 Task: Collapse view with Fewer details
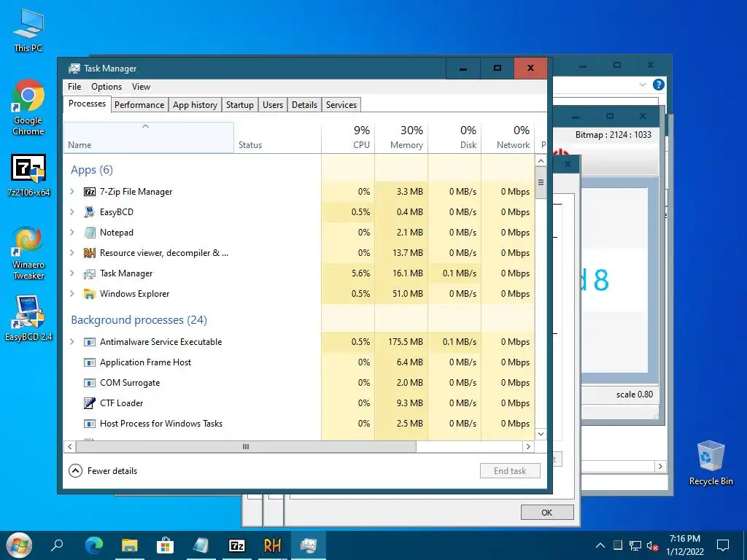103,471
